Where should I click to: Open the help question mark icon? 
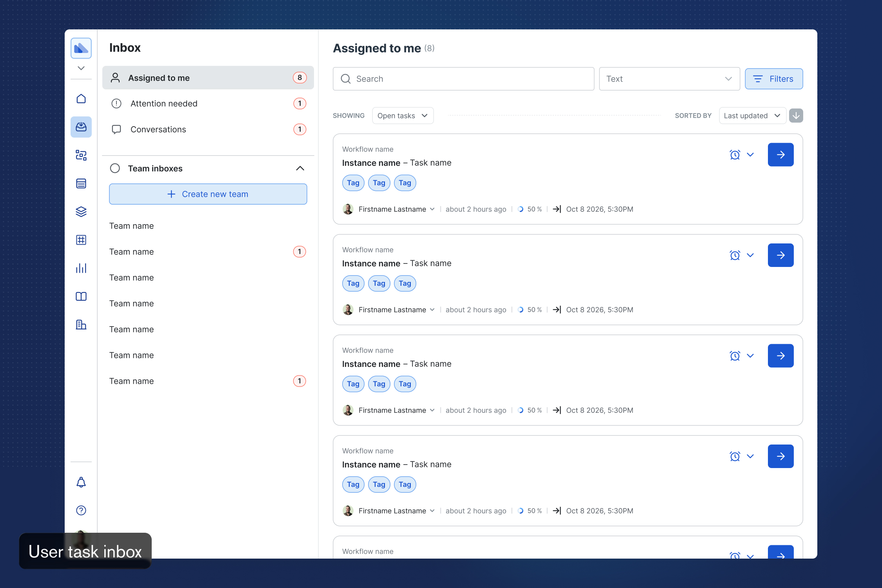tap(81, 510)
